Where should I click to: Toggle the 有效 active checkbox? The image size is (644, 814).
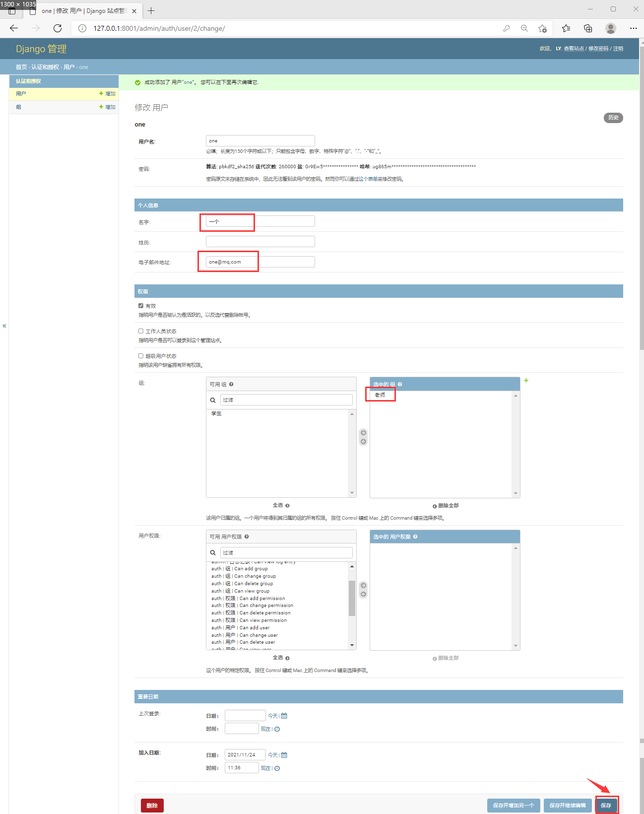[141, 306]
